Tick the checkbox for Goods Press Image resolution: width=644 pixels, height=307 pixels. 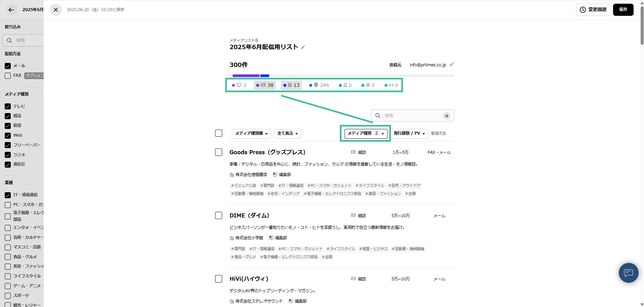click(x=218, y=152)
